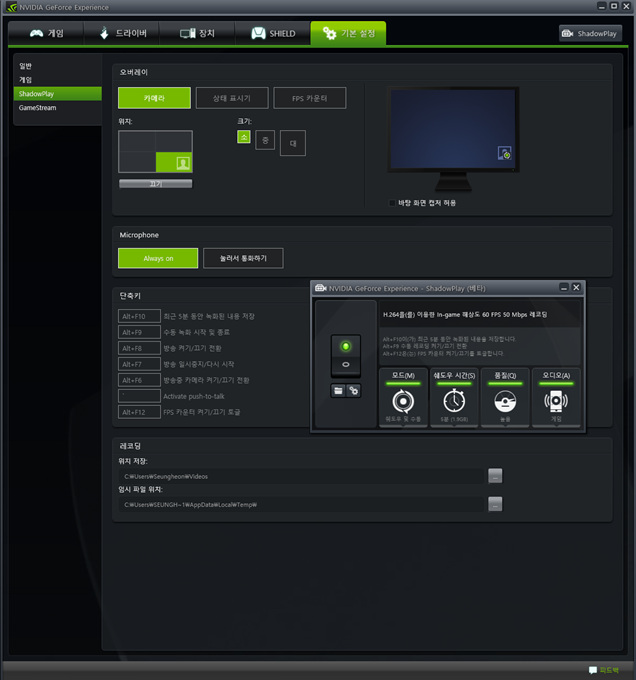Click the ShadowPlay button at top right
The height and width of the screenshot is (680, 636).
pos(590,33)
